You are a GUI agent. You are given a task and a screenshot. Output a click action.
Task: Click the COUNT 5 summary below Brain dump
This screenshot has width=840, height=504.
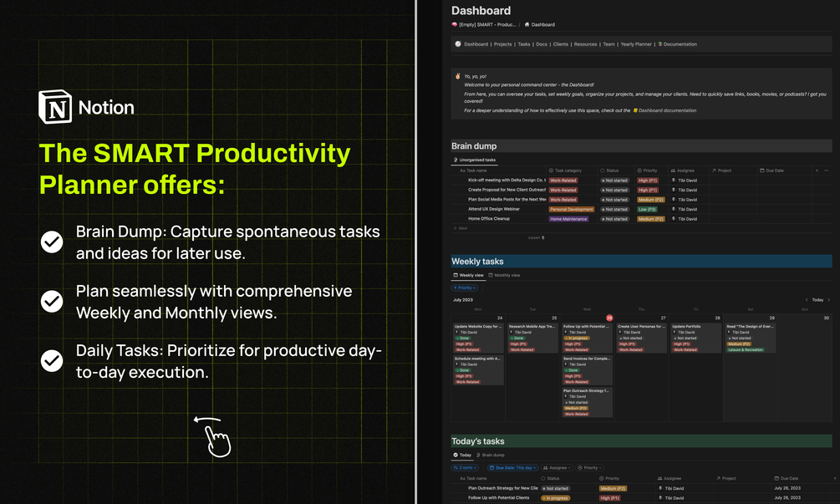537,238
